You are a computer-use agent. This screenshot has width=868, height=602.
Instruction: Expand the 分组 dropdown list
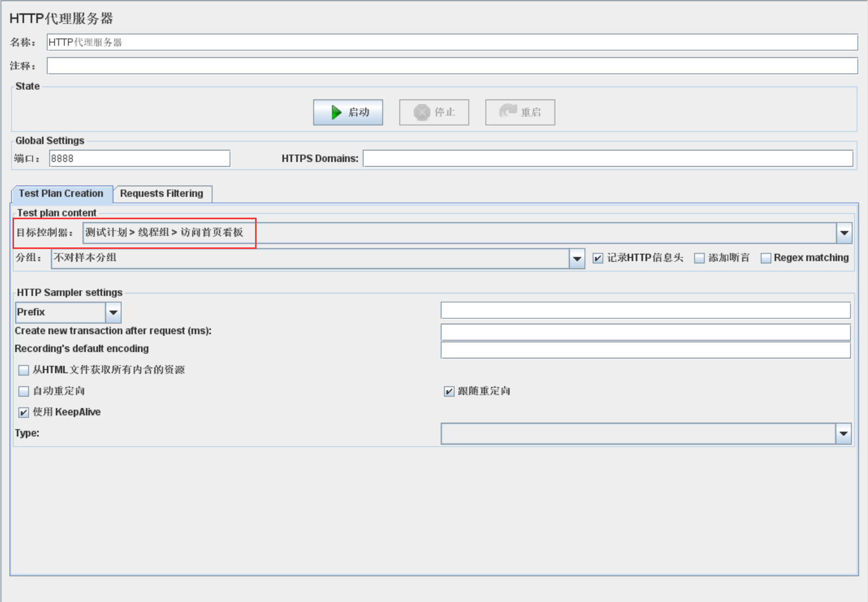(x=577, y=259)
